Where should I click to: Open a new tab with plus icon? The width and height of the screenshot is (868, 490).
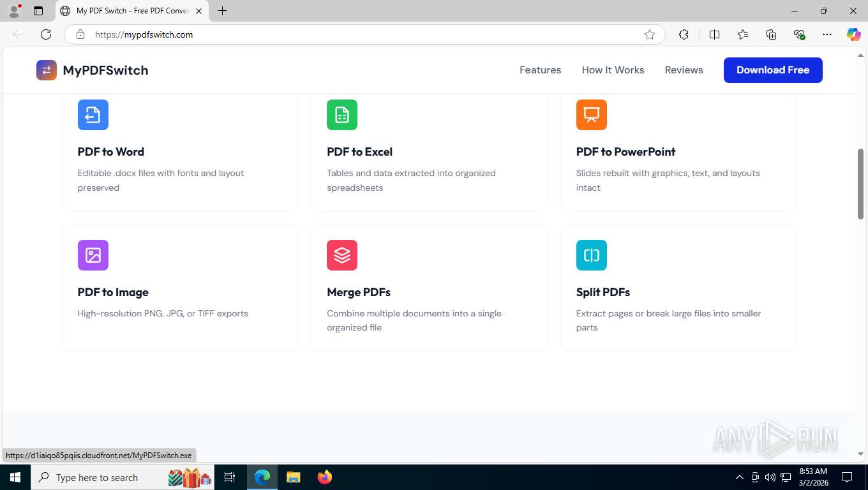(x=222, y=11)
